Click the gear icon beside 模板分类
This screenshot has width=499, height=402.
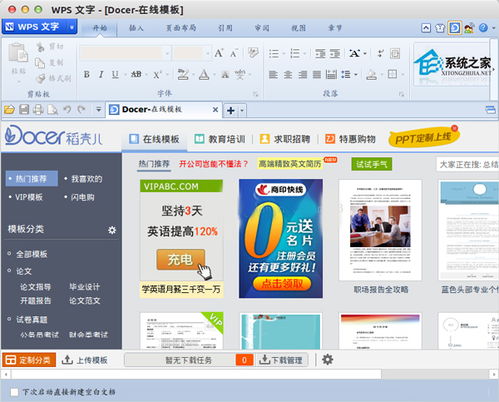click(x=112, y=230)
